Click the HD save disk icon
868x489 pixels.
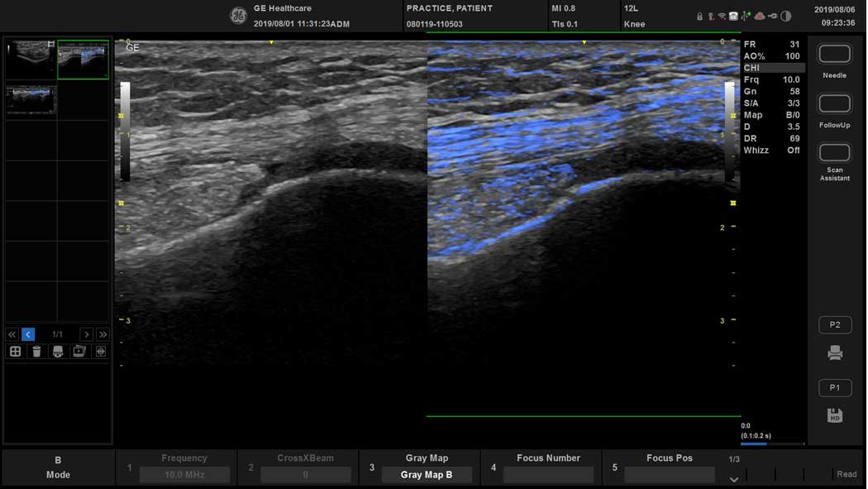[835, 415]
